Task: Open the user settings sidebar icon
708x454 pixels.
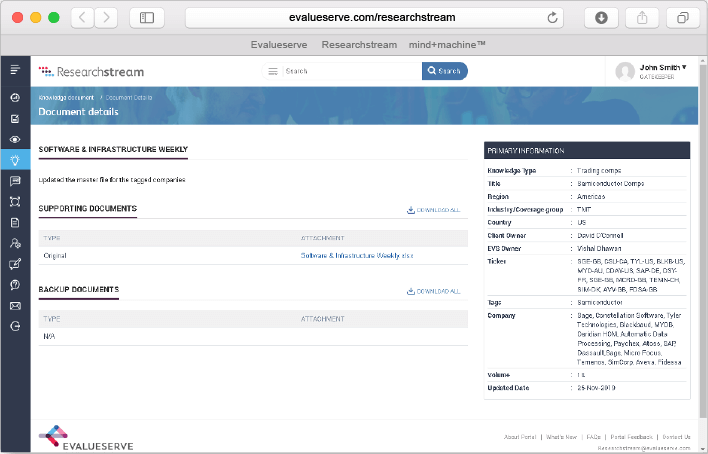Action: 15,243
